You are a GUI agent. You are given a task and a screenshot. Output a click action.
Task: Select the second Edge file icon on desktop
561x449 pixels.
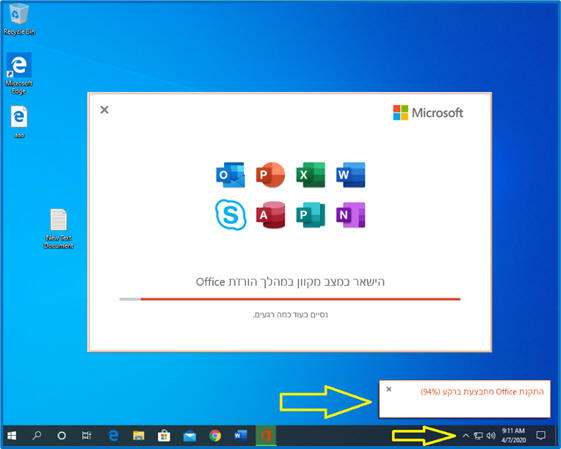(x=19, y=122)
